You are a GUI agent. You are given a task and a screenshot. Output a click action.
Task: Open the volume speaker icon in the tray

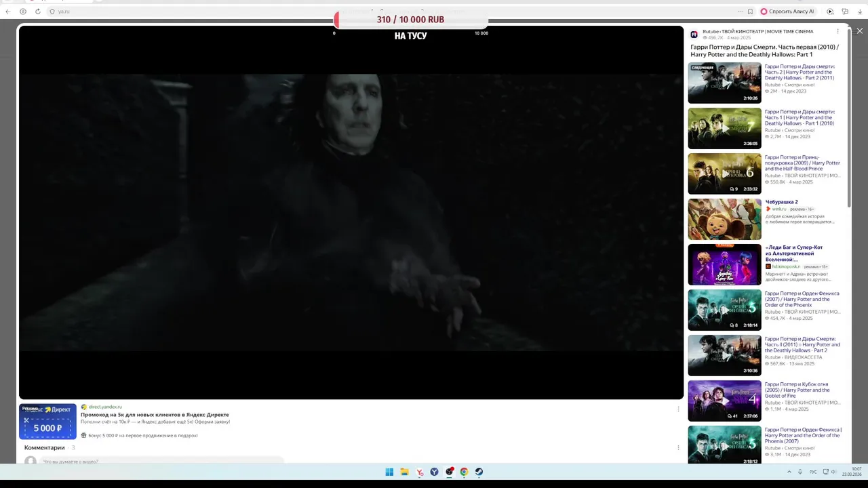tap(834, 472)
